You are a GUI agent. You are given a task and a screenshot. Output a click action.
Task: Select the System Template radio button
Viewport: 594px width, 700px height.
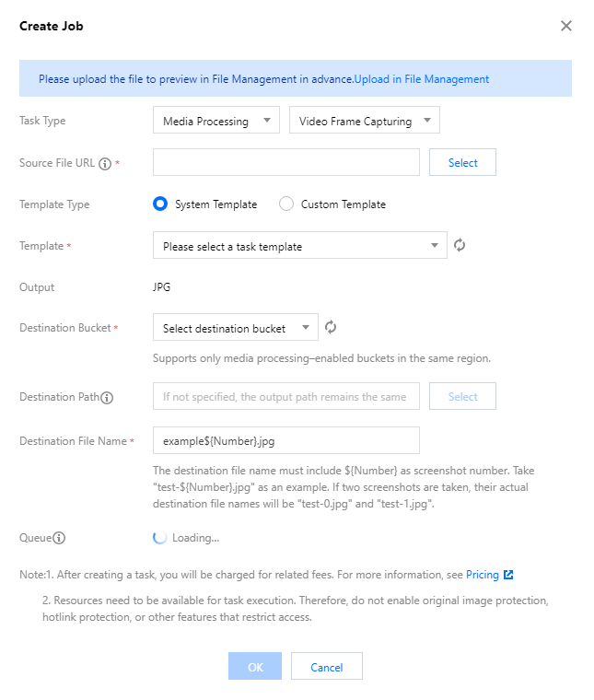click(x=159, y=204)
